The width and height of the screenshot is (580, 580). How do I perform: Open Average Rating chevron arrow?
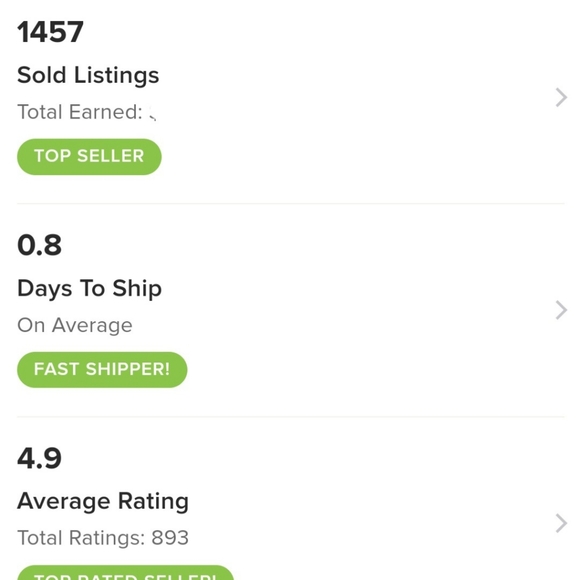tap(561, 523)
